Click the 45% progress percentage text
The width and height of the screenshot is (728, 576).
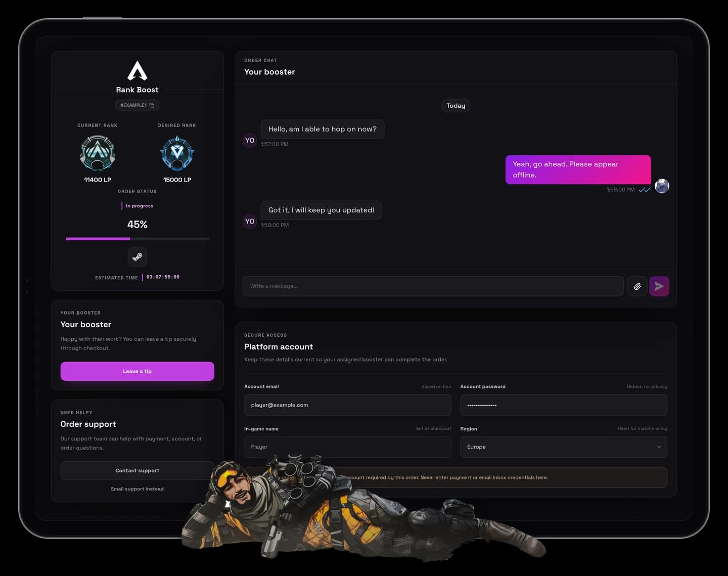[x=137, y=225]
